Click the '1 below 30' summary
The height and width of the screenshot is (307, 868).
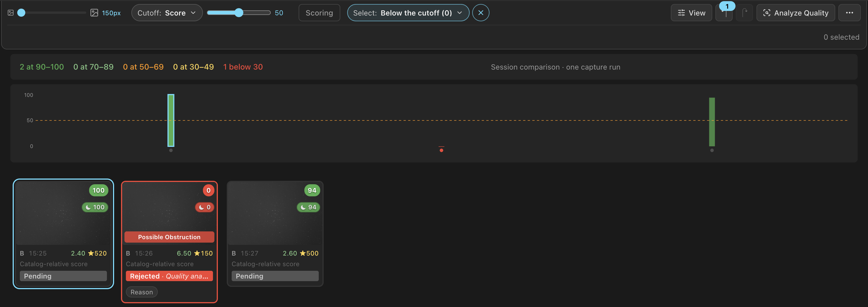pyautogui.click(x=243, y=67)
